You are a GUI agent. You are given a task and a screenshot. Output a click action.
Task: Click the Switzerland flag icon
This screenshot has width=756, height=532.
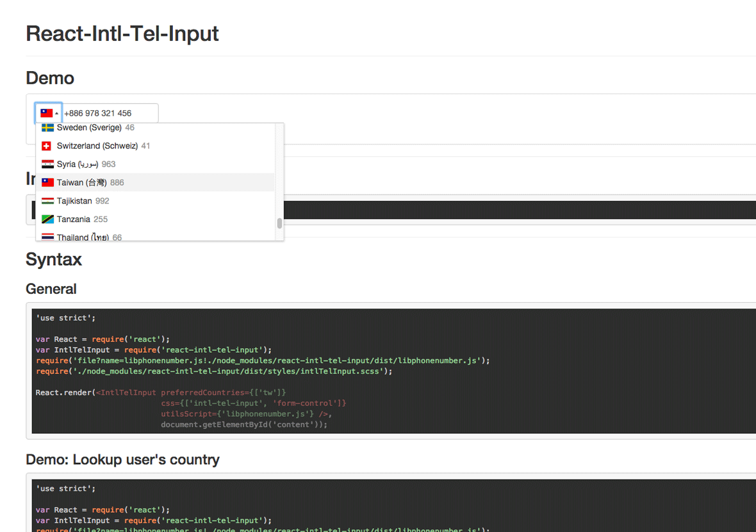point(46,146)
